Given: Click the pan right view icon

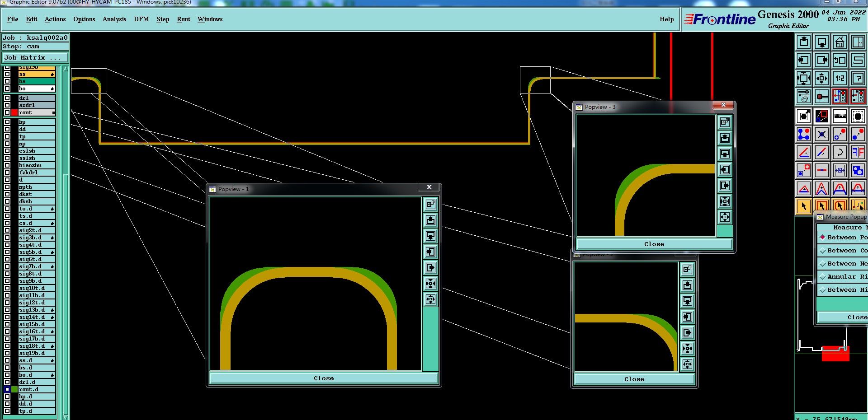Looking at the screenshot, I should point(822,60).
